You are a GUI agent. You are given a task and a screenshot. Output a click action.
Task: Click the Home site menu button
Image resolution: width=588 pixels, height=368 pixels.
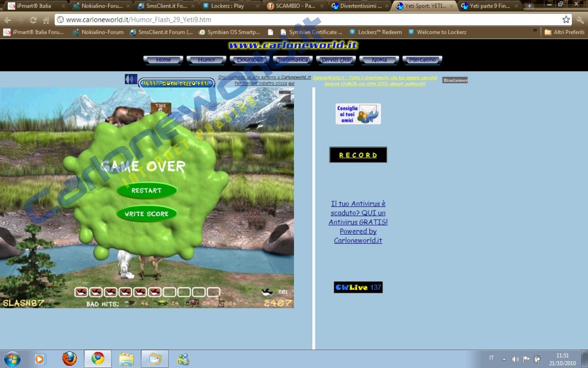tap(163, 60)
